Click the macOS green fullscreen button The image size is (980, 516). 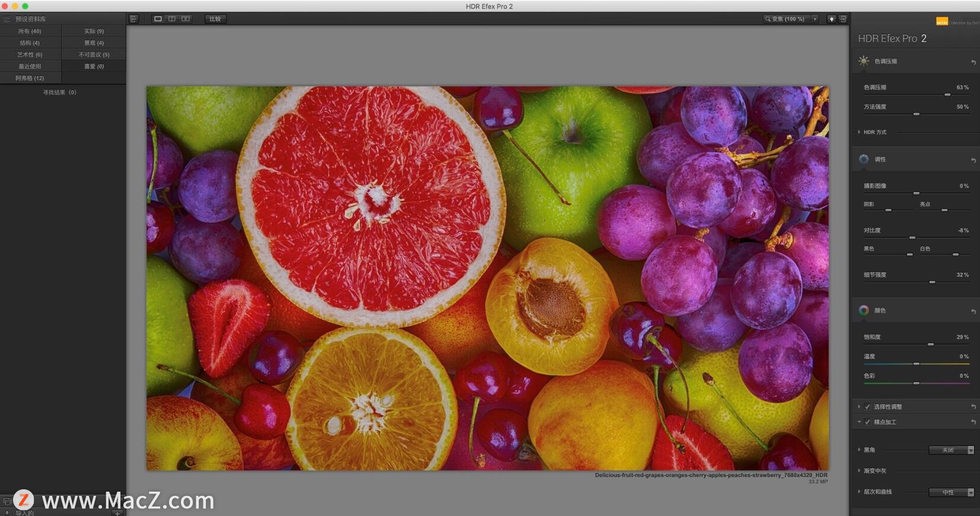point(25,6)
